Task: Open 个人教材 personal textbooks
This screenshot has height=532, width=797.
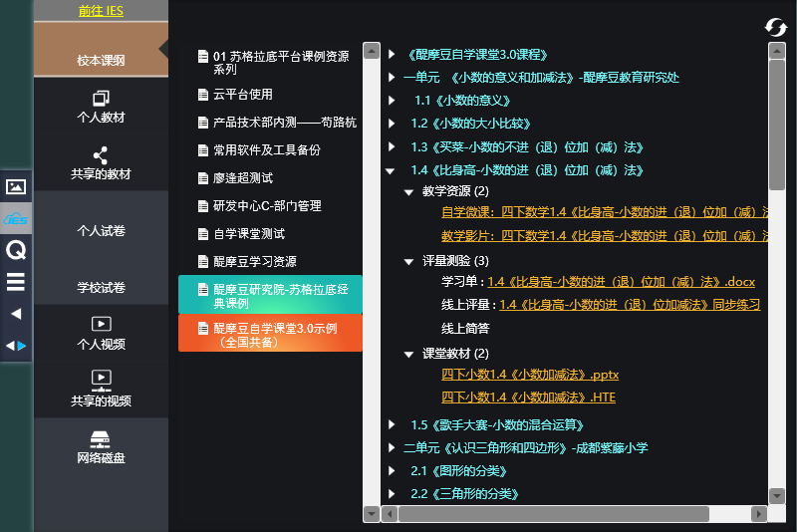Action: [101, 107]
